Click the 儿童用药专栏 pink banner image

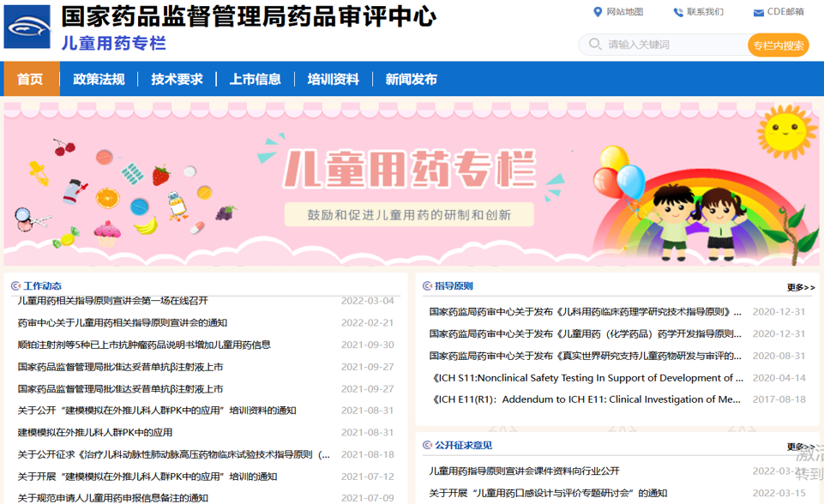coord(412,184)
